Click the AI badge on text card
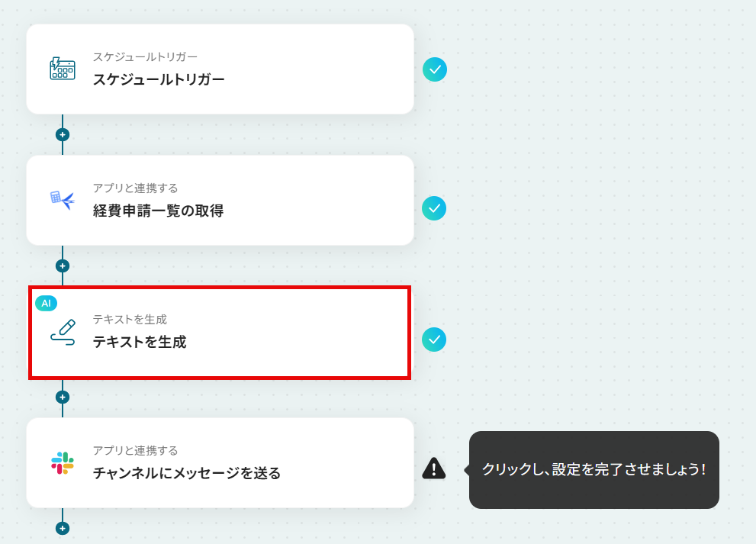Viewport: 756px width, 544px height. (x=47, y=304)
